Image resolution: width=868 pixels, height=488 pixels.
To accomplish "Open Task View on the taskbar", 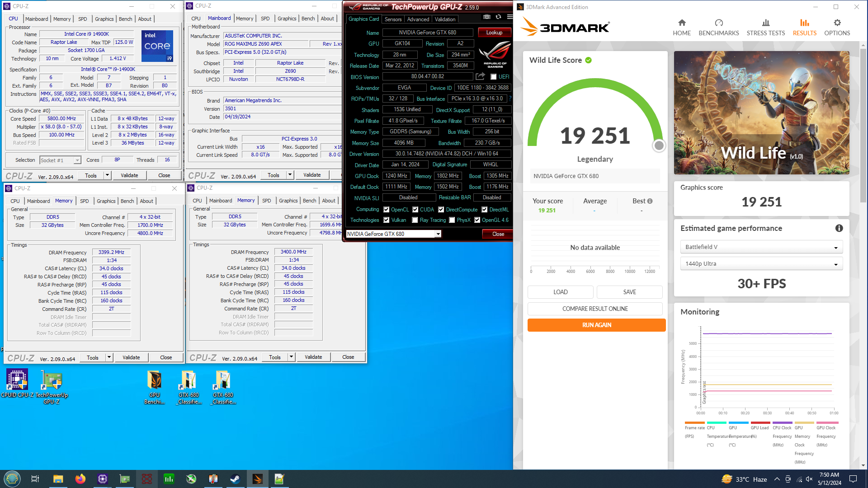I will [x=35, y=479].
